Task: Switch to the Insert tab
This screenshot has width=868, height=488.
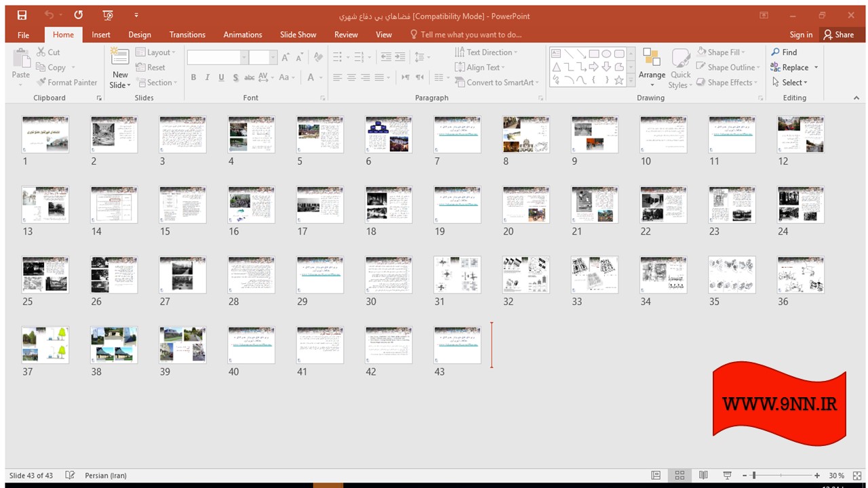Action: coord(101,35)
